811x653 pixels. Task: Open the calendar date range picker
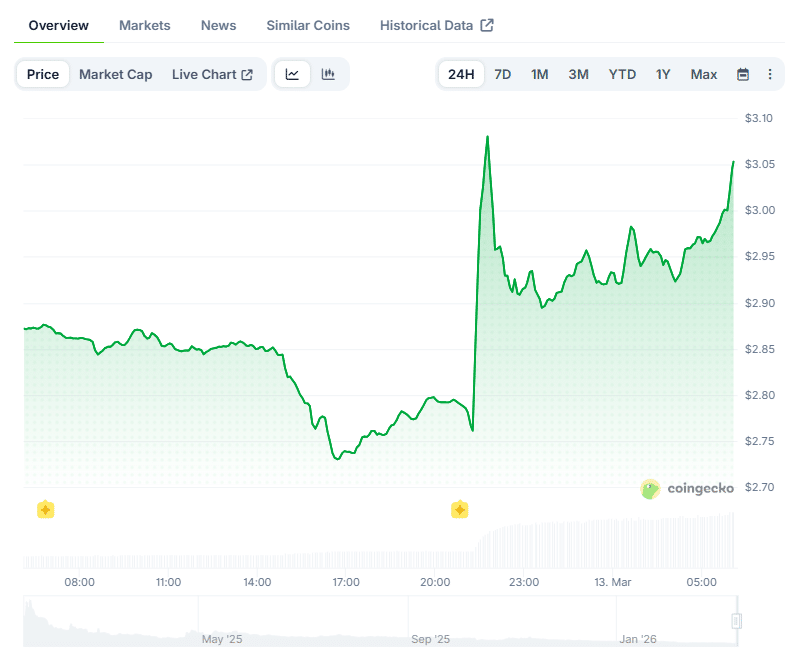743,74
